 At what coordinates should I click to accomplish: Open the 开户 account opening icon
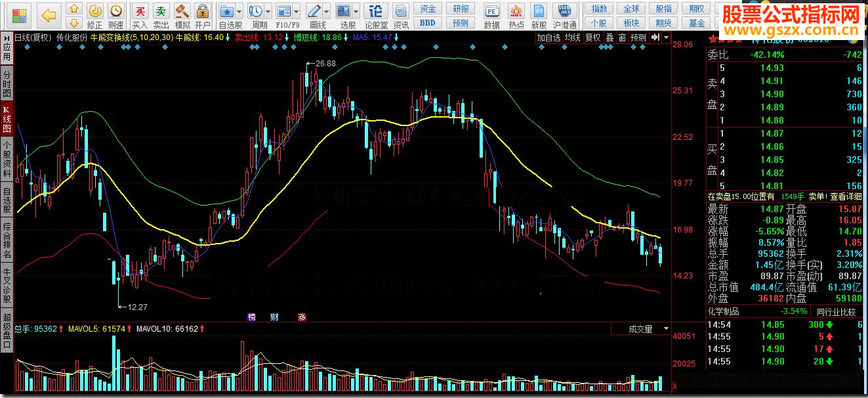coord(203,16)
